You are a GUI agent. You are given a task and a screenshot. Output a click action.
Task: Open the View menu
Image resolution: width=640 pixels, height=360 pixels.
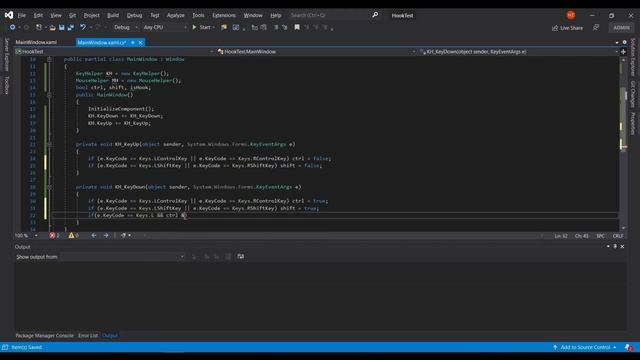point(56,15)
